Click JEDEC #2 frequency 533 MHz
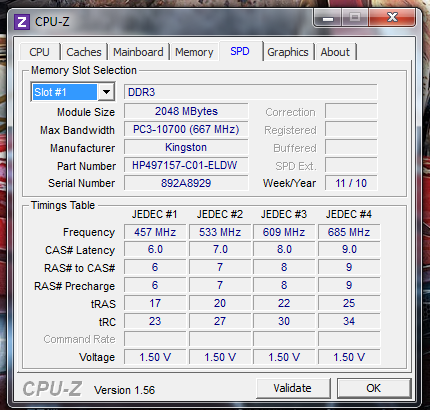This screenshot has width=430, height=412. (220, 232)
